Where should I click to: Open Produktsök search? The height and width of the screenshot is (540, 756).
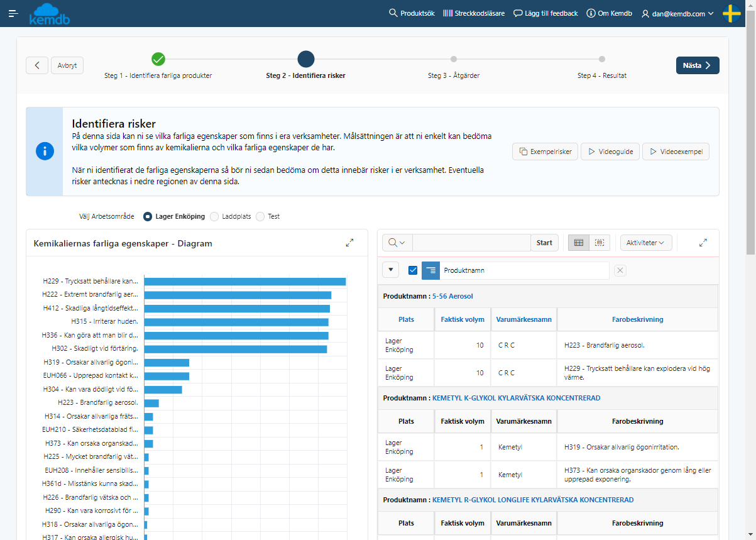(x=412, y=13)
